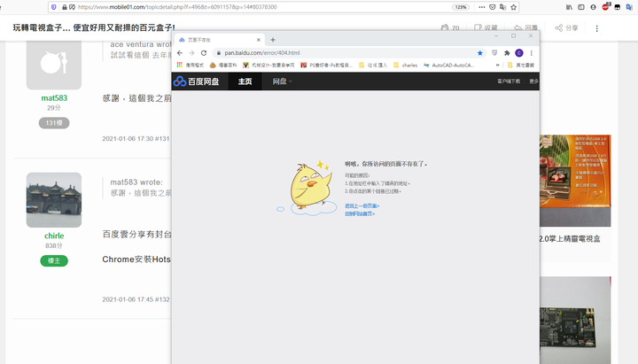Click the red Adblock extension icon in Firefox
This screenshot has width=638, height=364.
coord(605,6)
